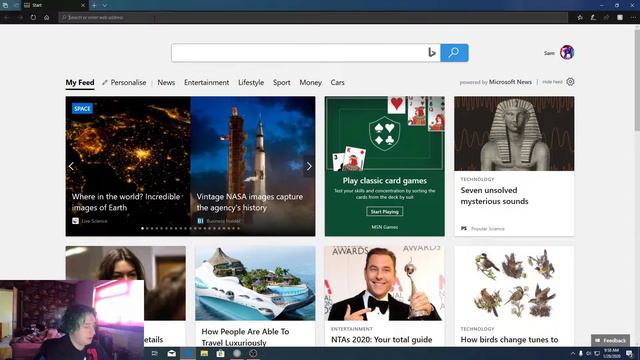Open Where in the world Earth images story
640x360 pixels.
[x=126, y=202]
